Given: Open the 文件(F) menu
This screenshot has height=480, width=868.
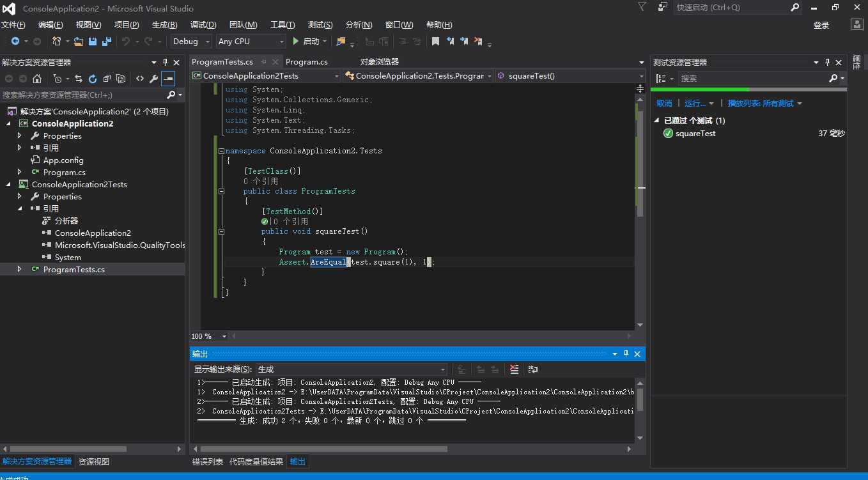Looking at the screenshot, I should tap(13, 25).
